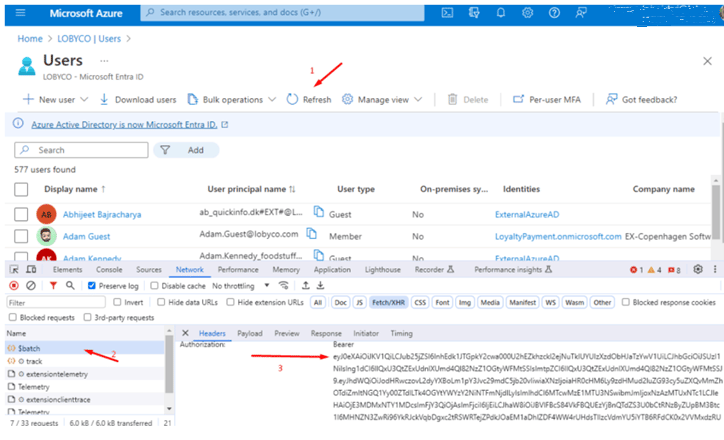Open the Payload tab of the request
The width and height of the screenshot is (724, 440).
[250, 333]
